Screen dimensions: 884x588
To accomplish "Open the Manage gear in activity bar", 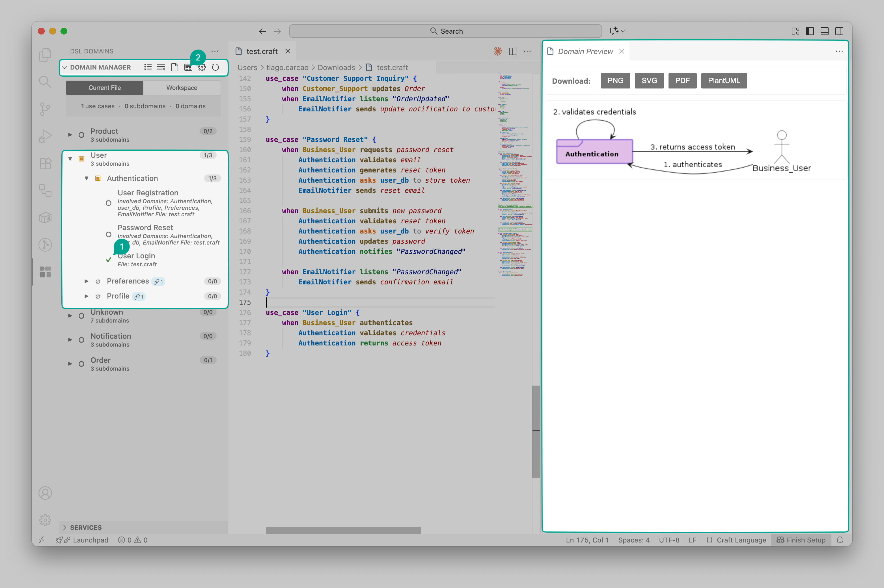I will [45, 520].
